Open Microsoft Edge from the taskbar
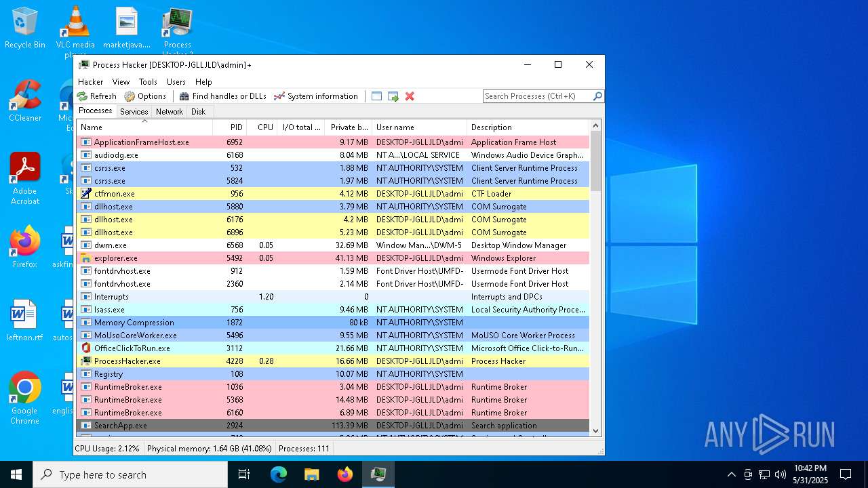Image resolution: width=868 pixels, height=488 pixels. (279, 474)
